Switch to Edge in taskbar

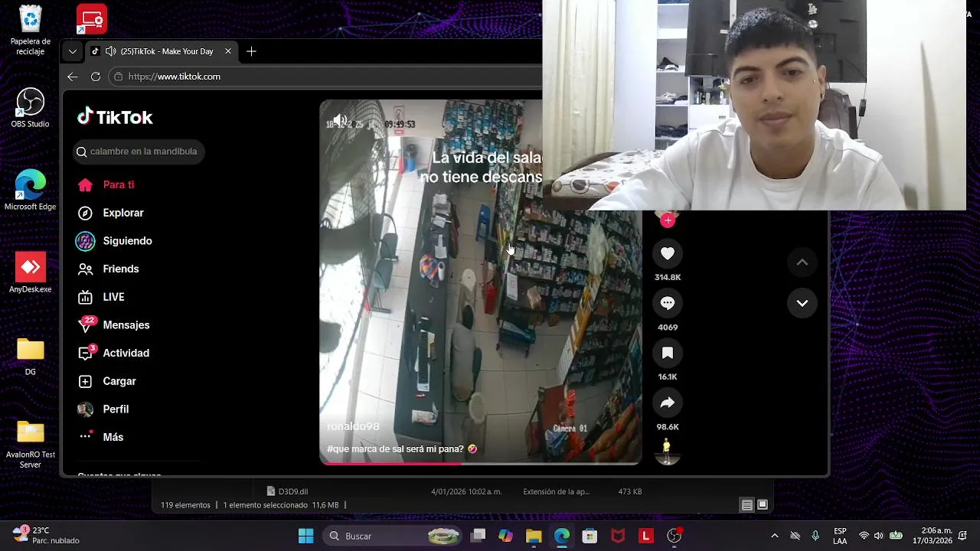pos(562,536)
